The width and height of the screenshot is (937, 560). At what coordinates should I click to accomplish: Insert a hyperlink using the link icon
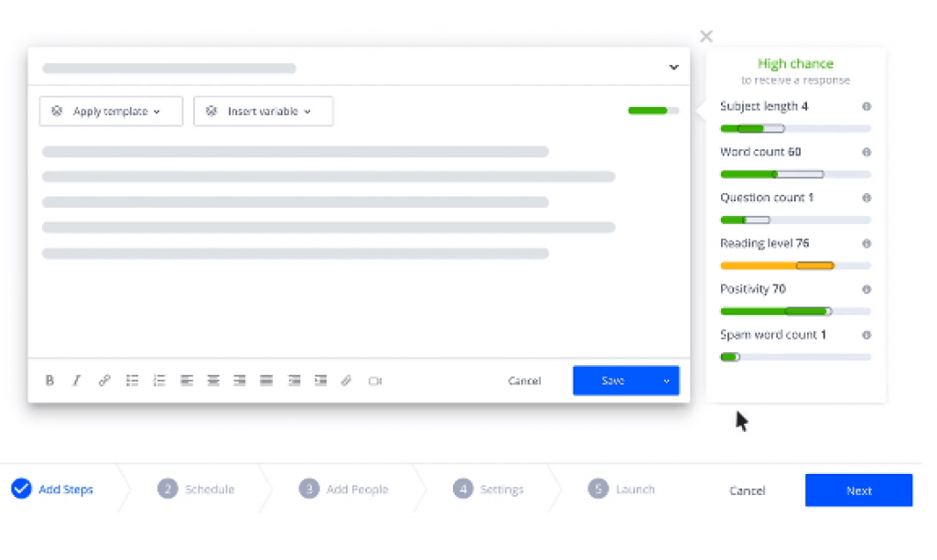pyautogui.click(x=104, y=381)
